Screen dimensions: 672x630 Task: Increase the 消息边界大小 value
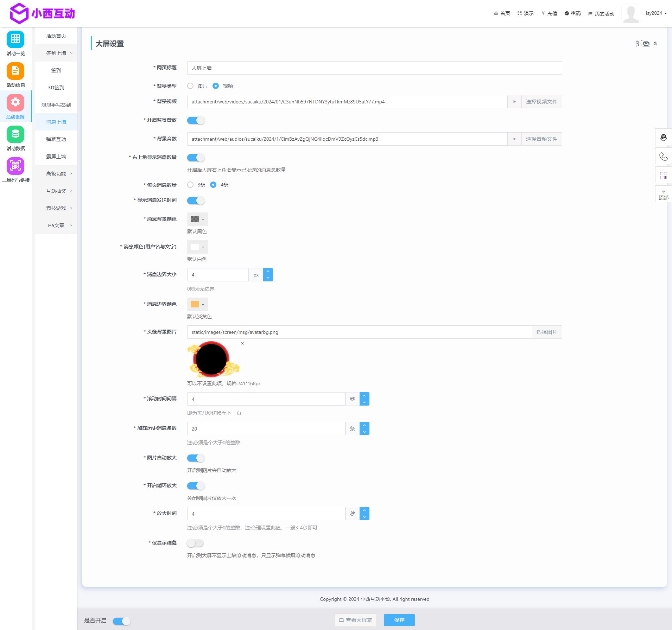point(268,271)
